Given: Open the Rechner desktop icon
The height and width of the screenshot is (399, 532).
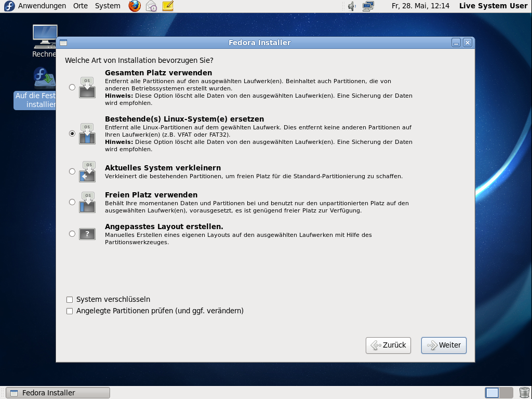Looking at the screenshot, I should 45,41.
